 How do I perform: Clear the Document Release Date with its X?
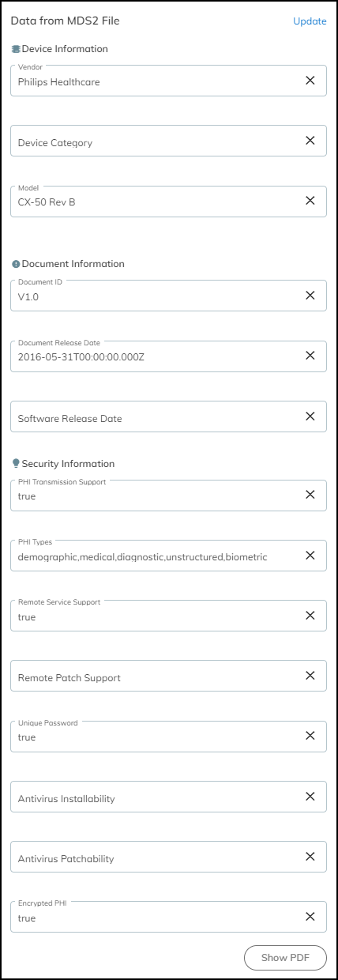point(310,356)
